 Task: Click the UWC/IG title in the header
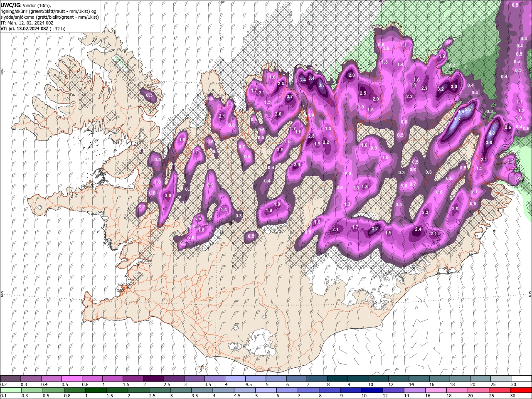10,5
